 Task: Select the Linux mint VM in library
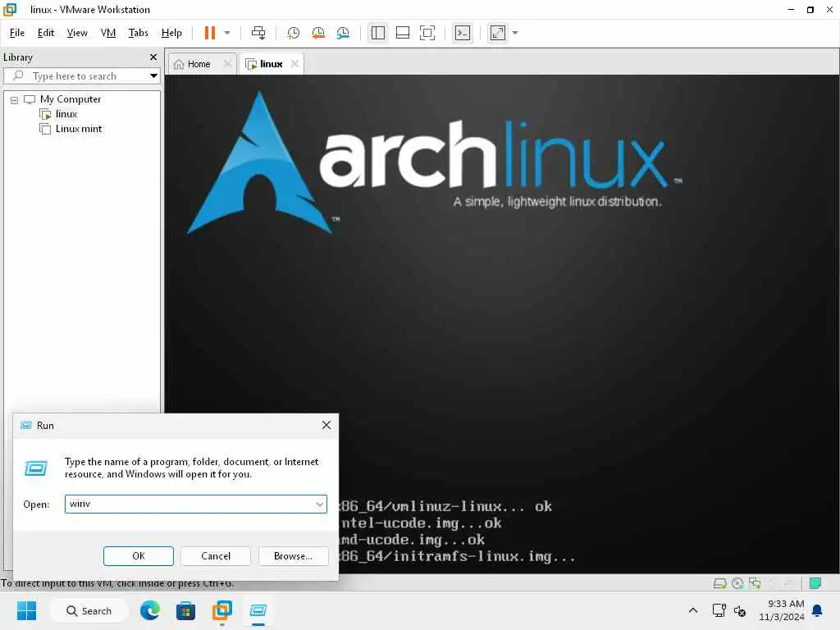point(78,129)
